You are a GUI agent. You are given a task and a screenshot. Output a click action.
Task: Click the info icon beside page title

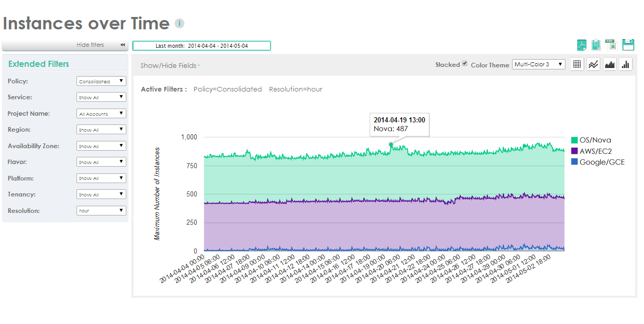(179, 24)
